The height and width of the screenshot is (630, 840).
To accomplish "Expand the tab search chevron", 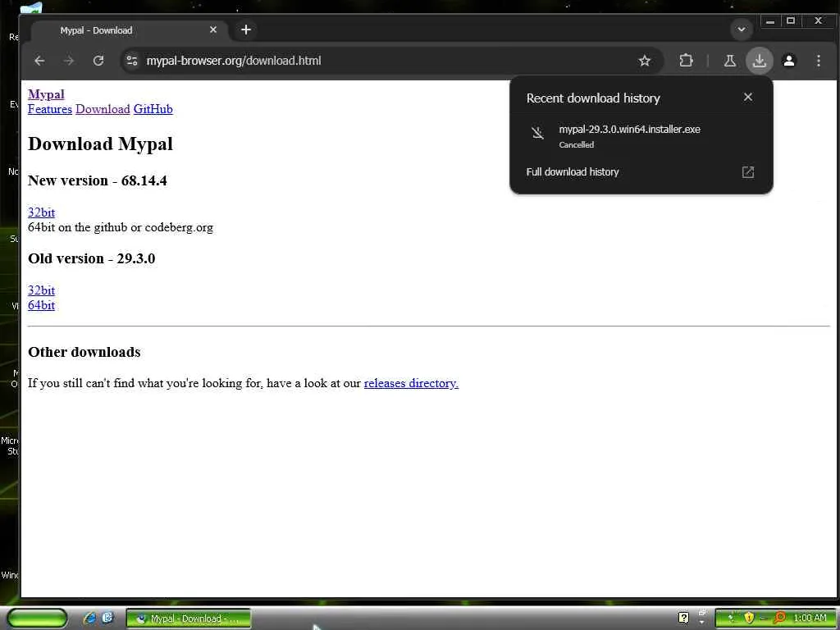I will (742, 30).
